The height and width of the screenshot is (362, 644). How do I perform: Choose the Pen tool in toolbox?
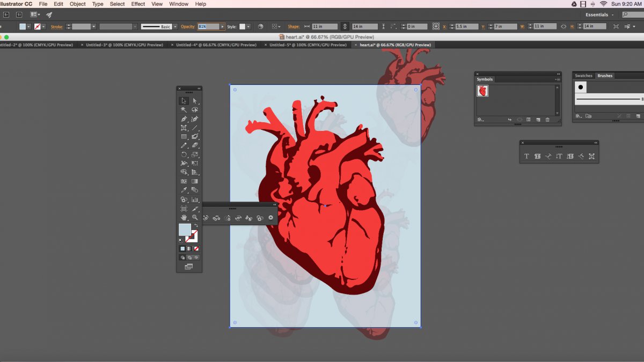point(184,119)
